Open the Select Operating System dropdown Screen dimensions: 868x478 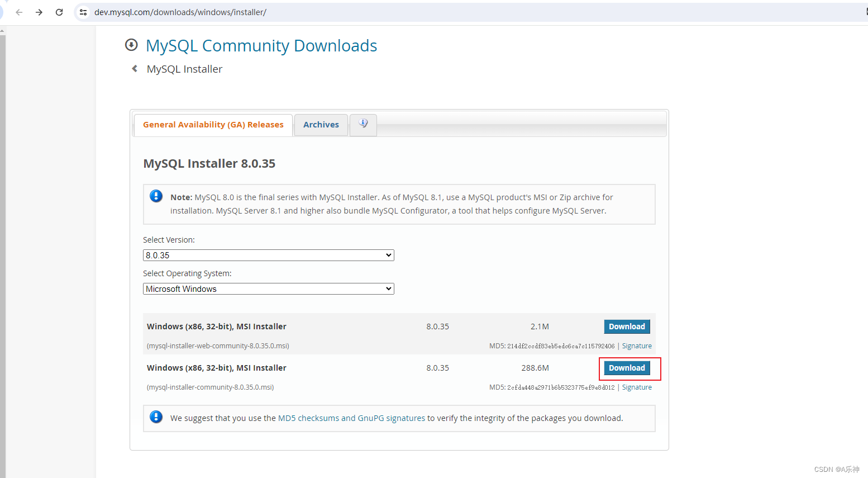[x=269, y=288]
